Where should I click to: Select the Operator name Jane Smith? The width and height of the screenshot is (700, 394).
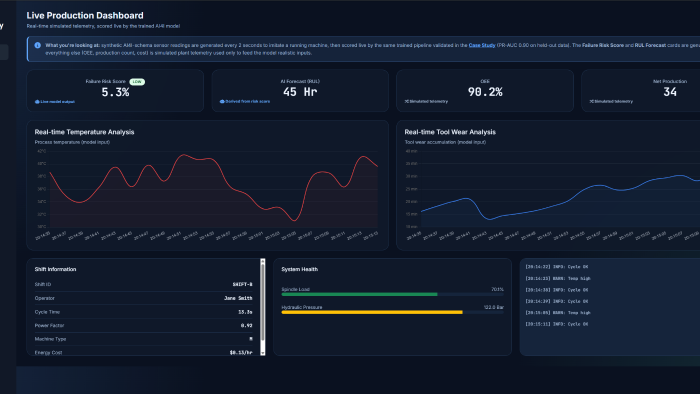point(238,298)
